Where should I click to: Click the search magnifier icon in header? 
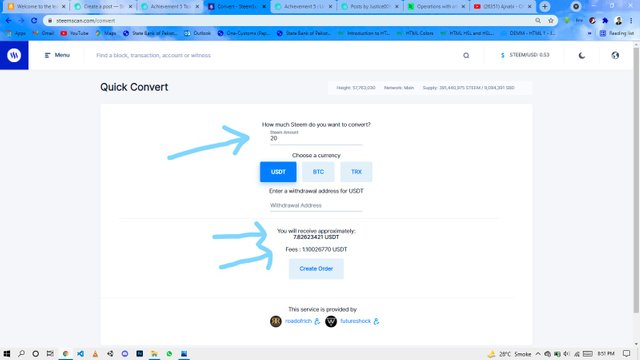click(x=466, y=55)
